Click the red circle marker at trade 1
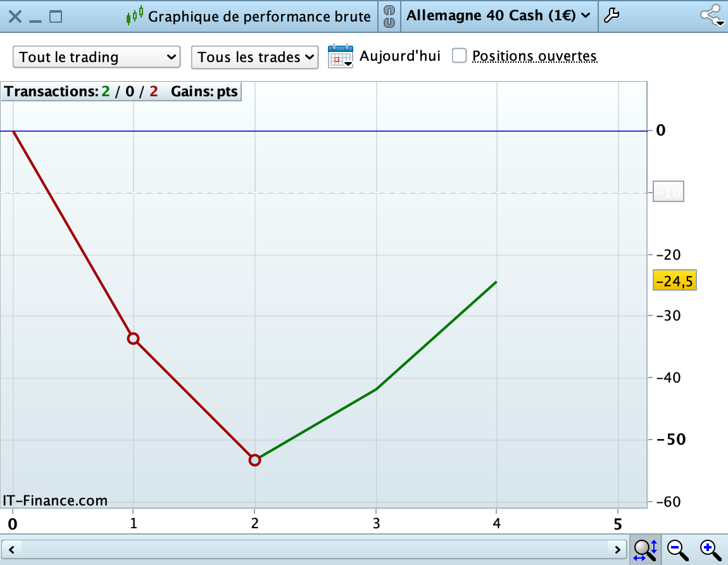The width and height of the screenshot is (728, 565). coord(133,338)
